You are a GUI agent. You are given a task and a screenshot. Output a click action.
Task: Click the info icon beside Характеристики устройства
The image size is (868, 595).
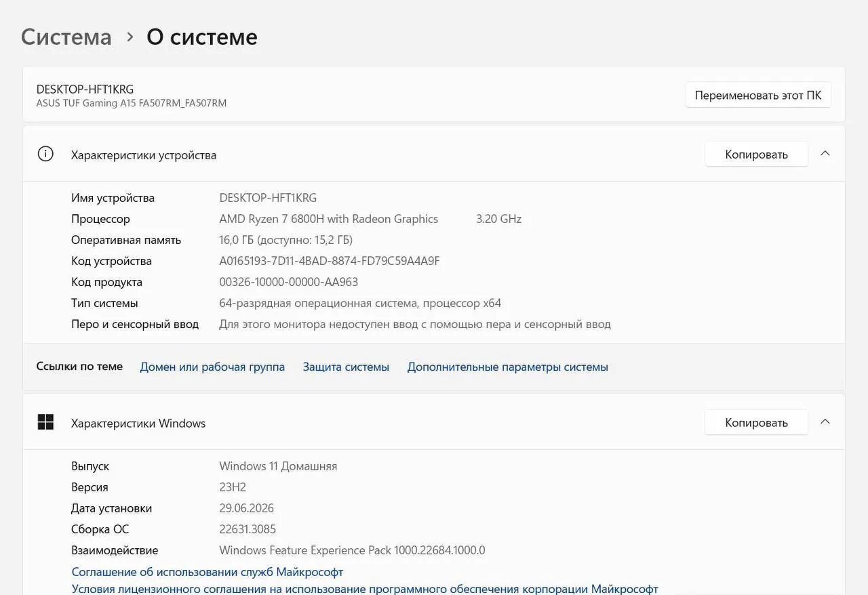pyautogui.click(x=45, y=154)
